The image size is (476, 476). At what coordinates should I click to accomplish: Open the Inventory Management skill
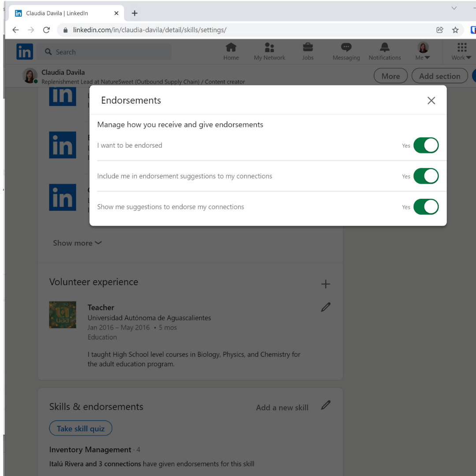[90, 450]
